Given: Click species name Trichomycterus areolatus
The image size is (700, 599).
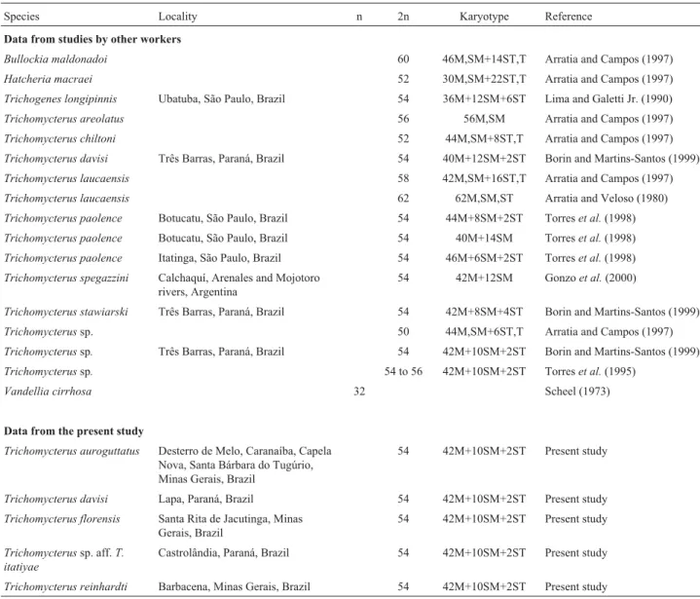Looking at the screenshot, I should [x=64, y=119].
